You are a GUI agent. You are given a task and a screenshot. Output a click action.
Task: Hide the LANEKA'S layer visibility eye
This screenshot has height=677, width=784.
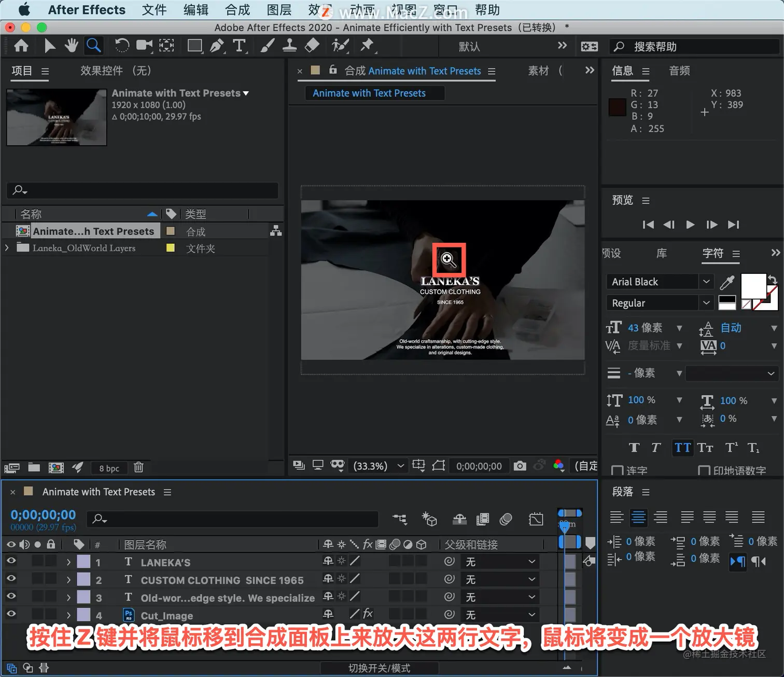coord(11,561)
